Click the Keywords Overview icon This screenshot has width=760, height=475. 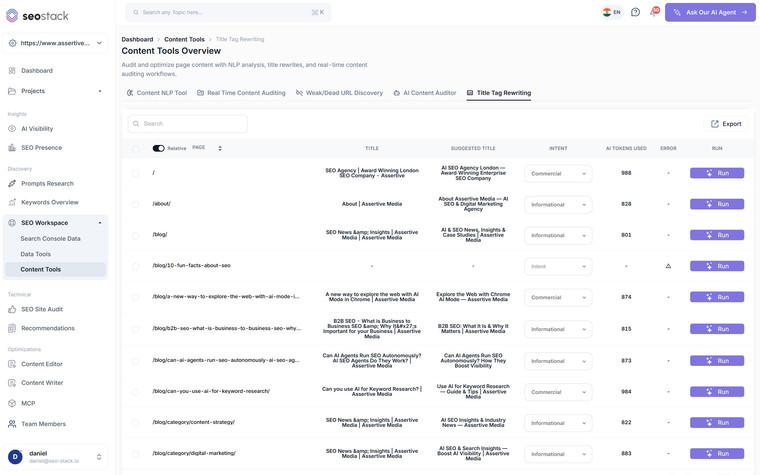point(12,203)
